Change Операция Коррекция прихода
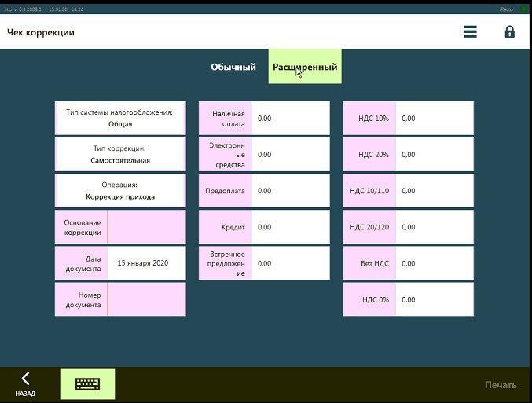 coord(120,191)
